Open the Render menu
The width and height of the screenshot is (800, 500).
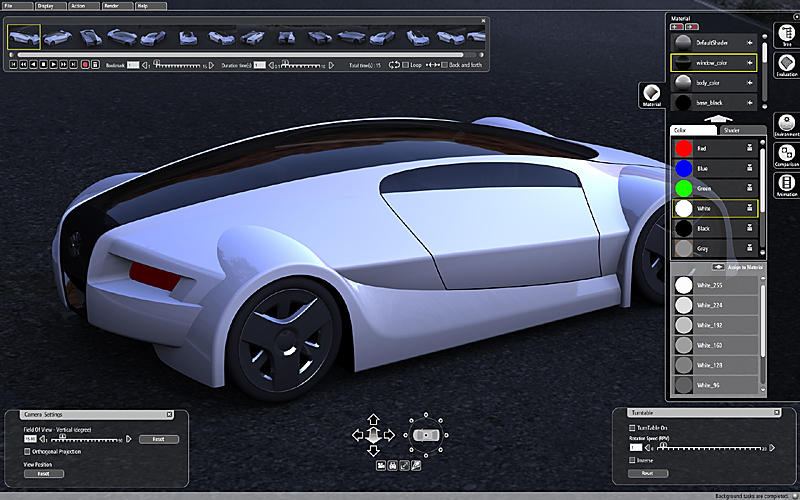pos(111,5)
